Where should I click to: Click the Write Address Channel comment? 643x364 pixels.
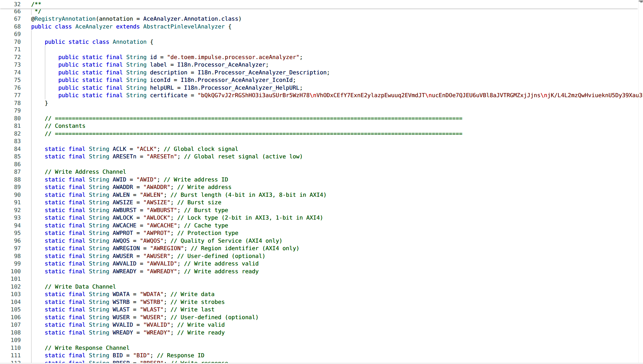coord(85,172)
